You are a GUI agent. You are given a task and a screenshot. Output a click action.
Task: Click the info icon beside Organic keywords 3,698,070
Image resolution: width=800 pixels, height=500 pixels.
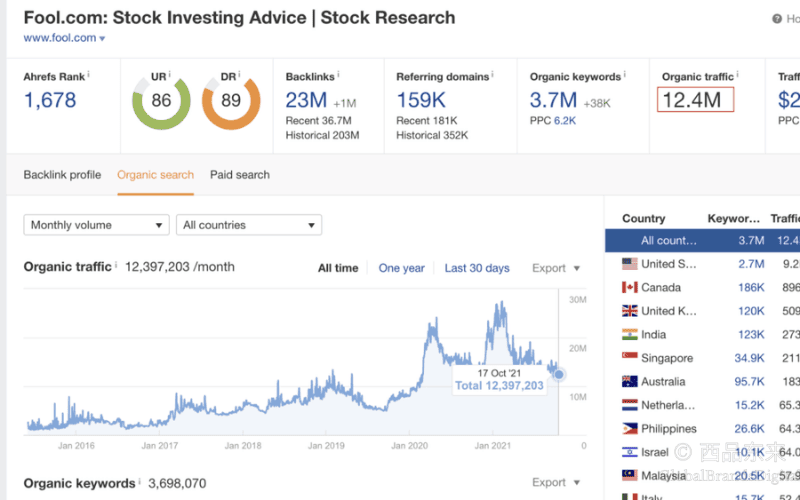(x=139, y=481)
